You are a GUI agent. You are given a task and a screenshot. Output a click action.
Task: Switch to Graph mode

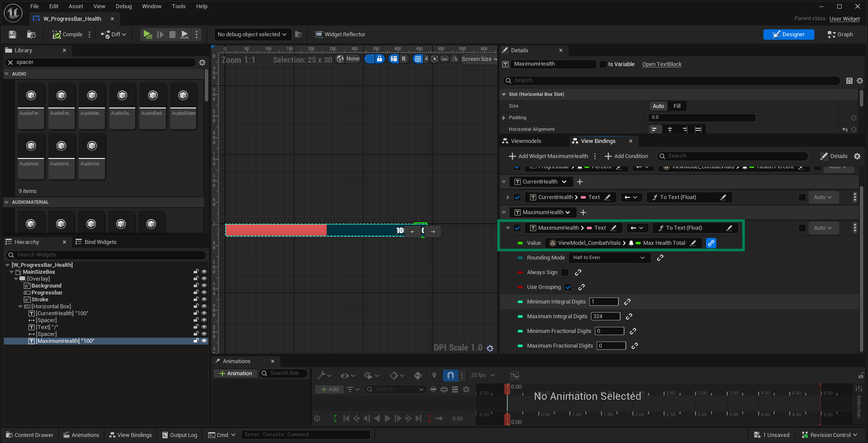[x=840, y=35]
